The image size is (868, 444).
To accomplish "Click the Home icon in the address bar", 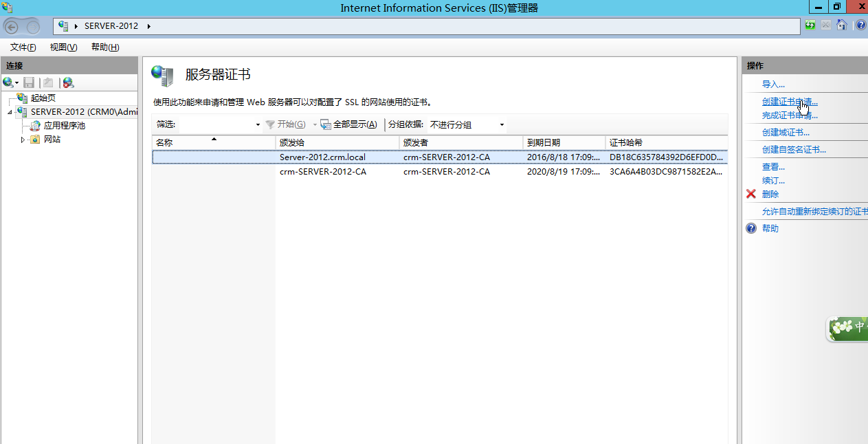I will (x=841, y=25).
